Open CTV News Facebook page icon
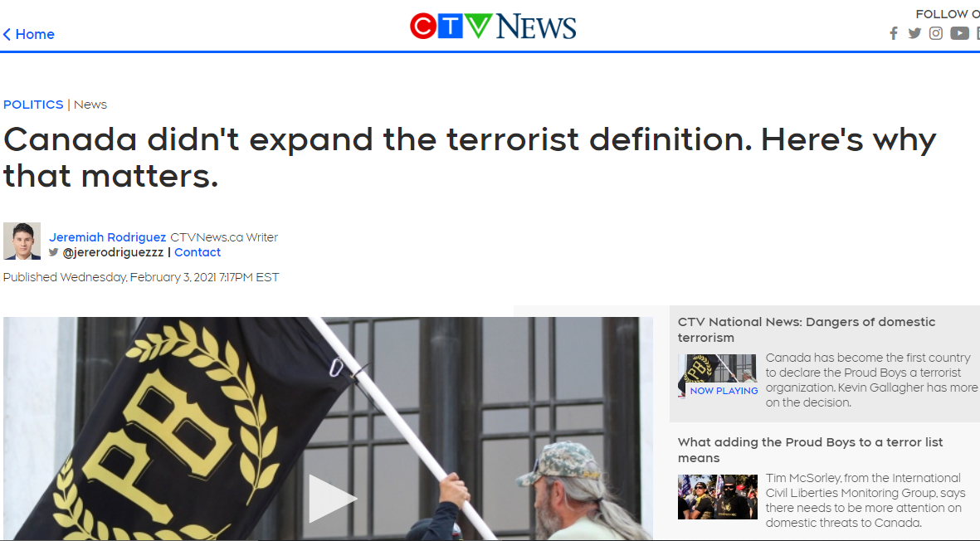Screen dimensions: 980x541 coord(894,34)
